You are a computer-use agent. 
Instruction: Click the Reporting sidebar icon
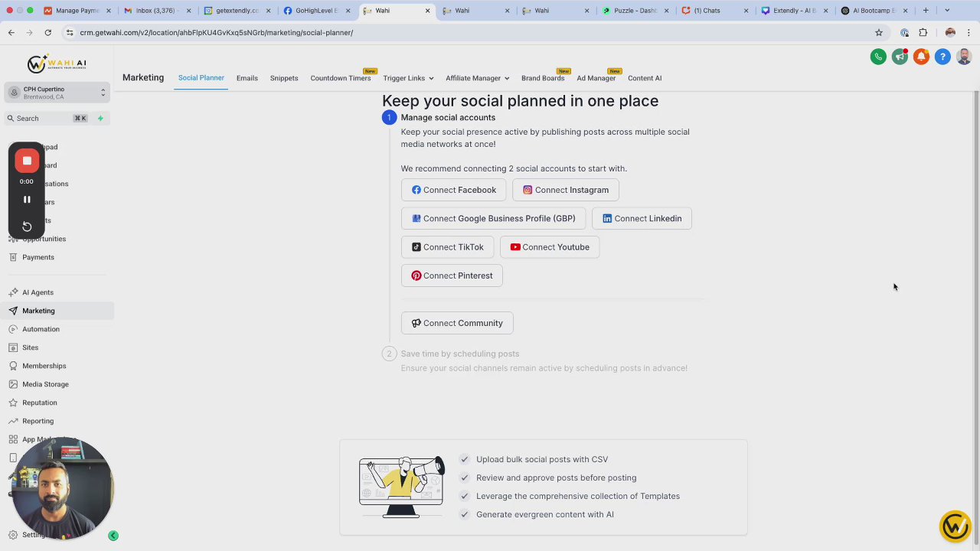pyautogui.click(x=13, y=421)
